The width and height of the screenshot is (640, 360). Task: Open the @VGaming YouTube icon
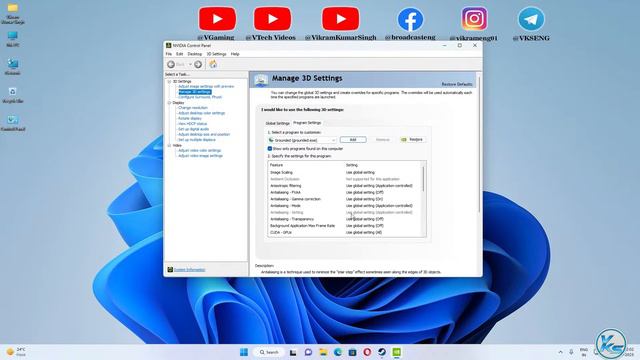coord(217,19)
